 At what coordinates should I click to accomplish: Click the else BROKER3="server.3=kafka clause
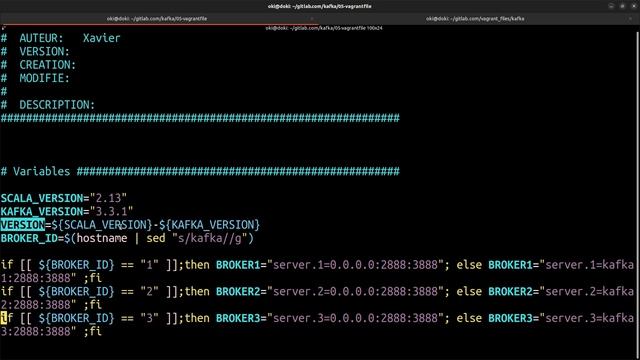point(545,318)
